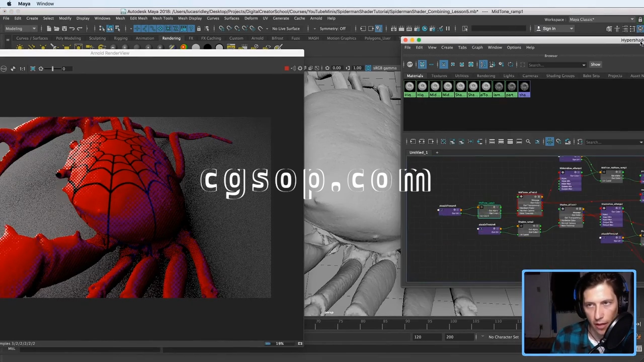Click the Undo arrow icon
The image size is (644, 362).
(x=72, y=29)
